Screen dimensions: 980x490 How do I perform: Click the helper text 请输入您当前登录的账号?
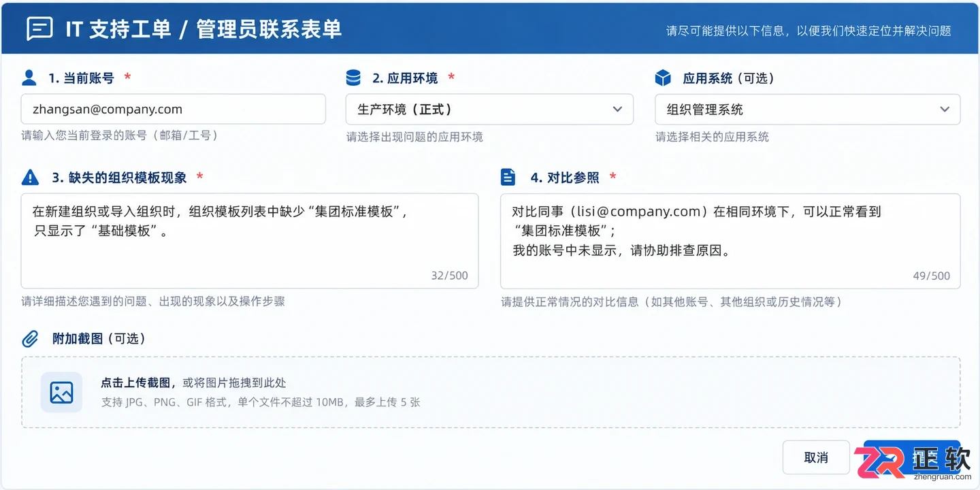(x=120, y=135)
